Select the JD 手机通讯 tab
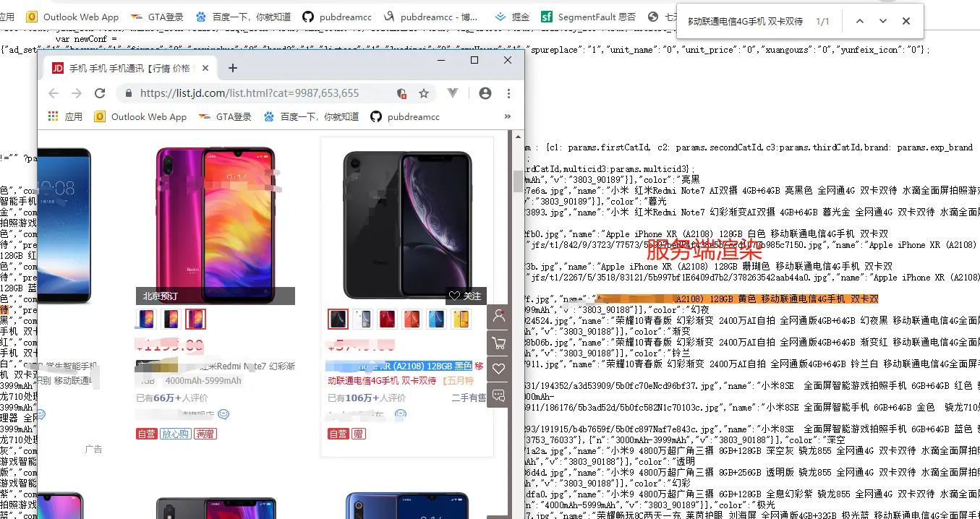The height and width of the screenshot is (519, 980). [130, 68]
